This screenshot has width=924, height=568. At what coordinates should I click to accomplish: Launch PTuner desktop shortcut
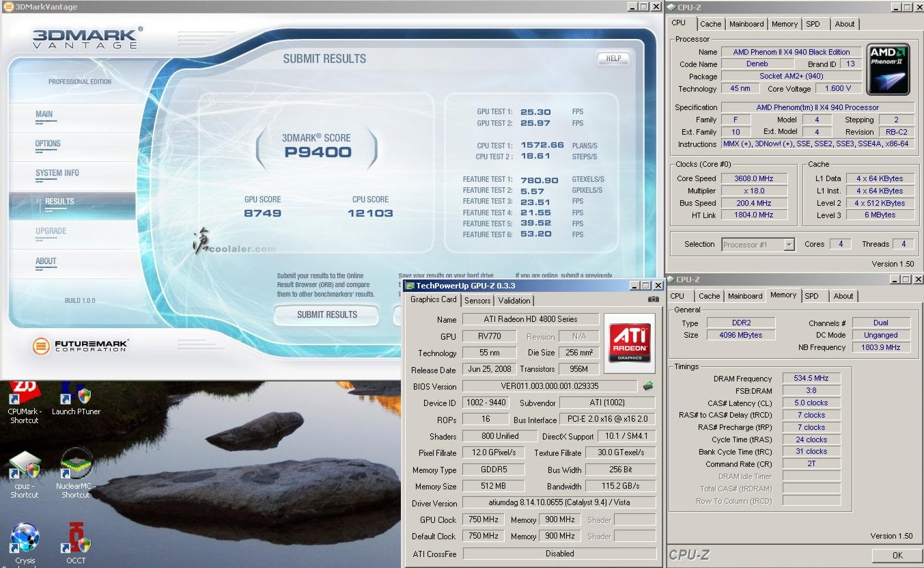click(76, 398)
